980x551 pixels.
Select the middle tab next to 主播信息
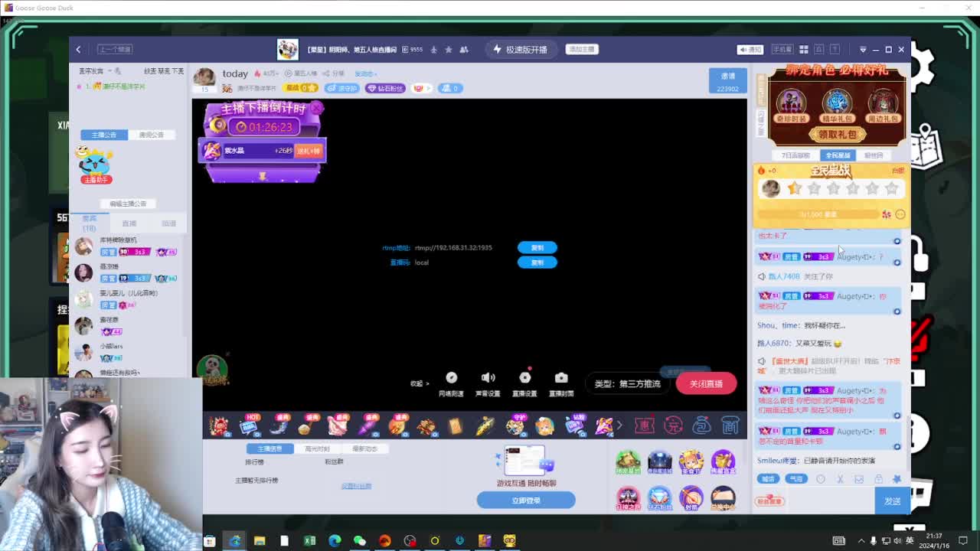(x=317, y=448)
